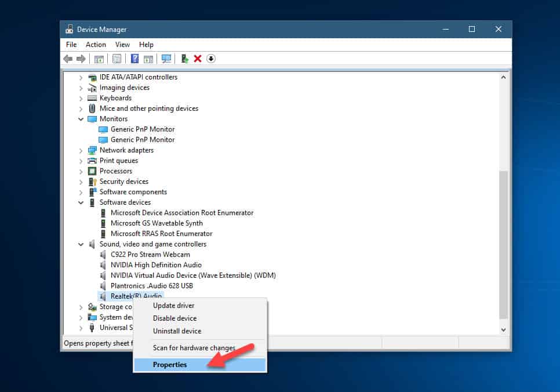Select NVIDIA Virtual Audio Device (Wave Extensible)
The width and height of the screenshot is (560, 392).
(193, 275)
